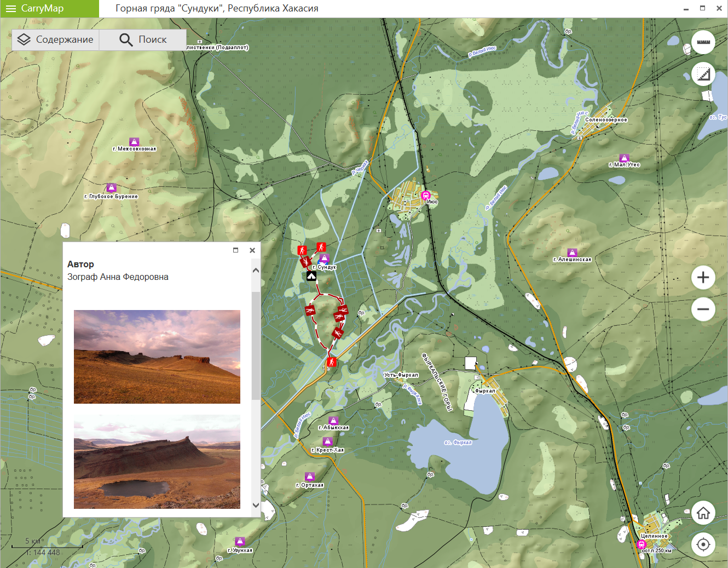Viewport: 728px width, 568px height.
Task: Select the ruler distance measurement tool
Action: (703, 42)
